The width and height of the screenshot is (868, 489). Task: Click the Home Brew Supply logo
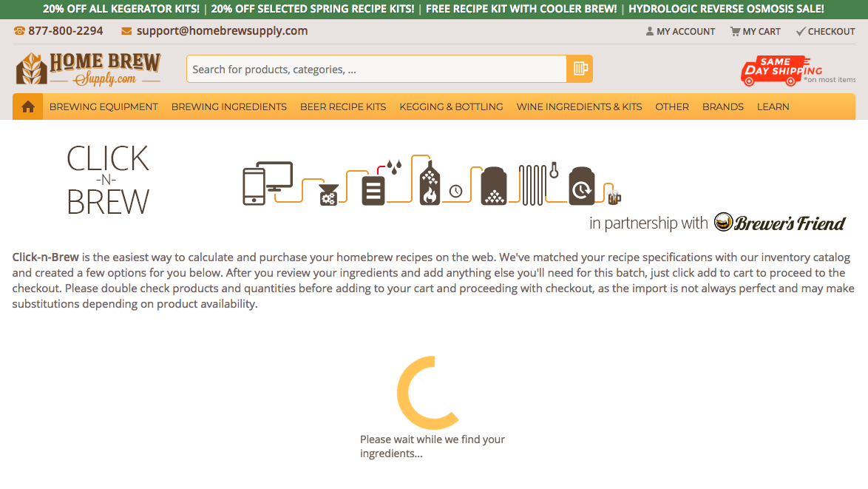(88, 69)
